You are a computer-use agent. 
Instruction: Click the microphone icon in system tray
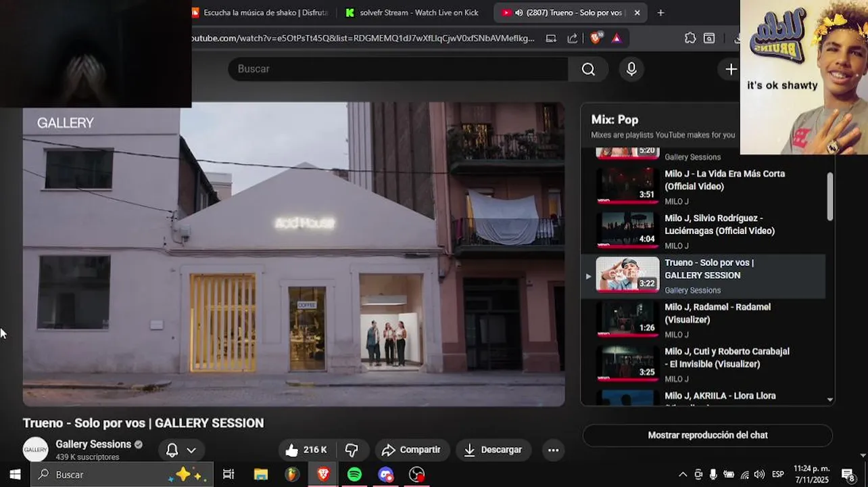[x=713, y=474]
